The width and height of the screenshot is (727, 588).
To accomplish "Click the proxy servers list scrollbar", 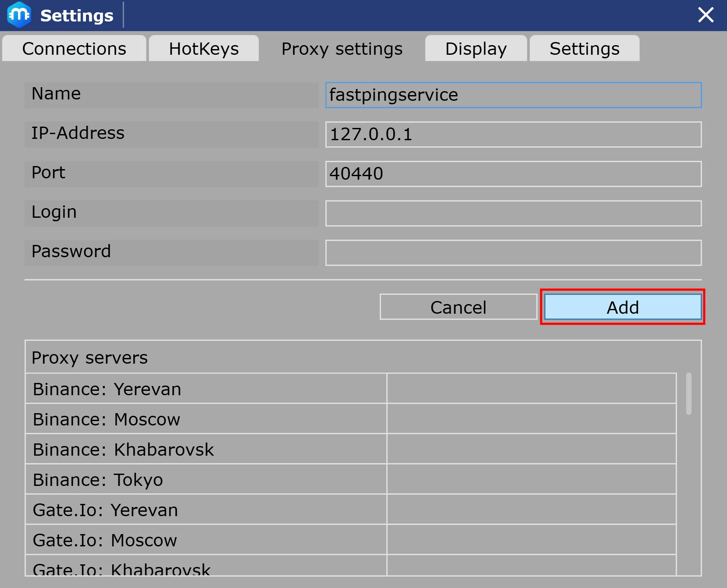I will tap(689, 393).
